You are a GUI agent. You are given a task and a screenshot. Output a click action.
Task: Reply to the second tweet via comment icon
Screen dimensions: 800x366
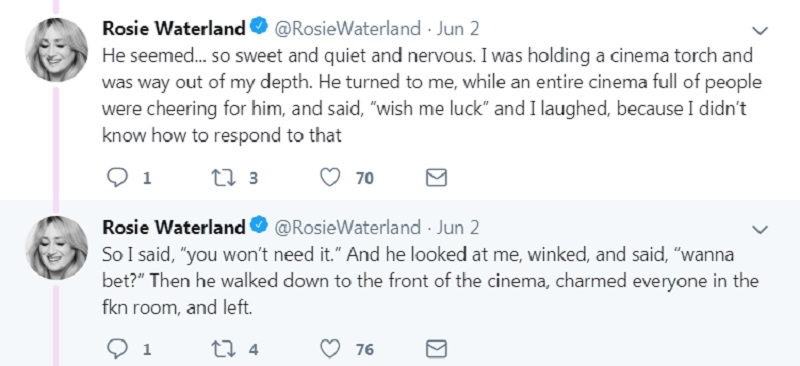(117, 349)
